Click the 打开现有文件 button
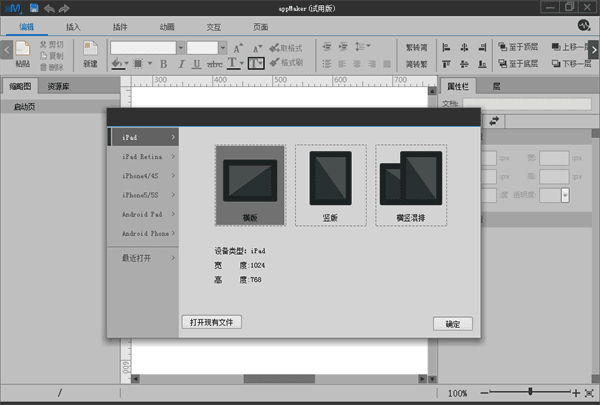The height and width of the screenshot is (405, 600). tap(212, 322)
